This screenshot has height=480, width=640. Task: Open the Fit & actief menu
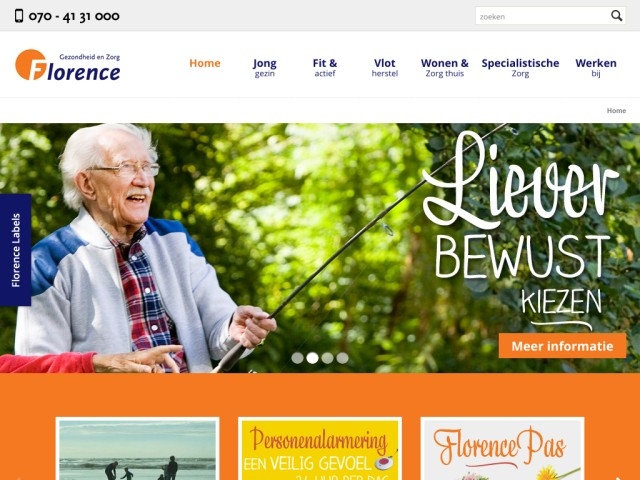[x=325, y=68]
